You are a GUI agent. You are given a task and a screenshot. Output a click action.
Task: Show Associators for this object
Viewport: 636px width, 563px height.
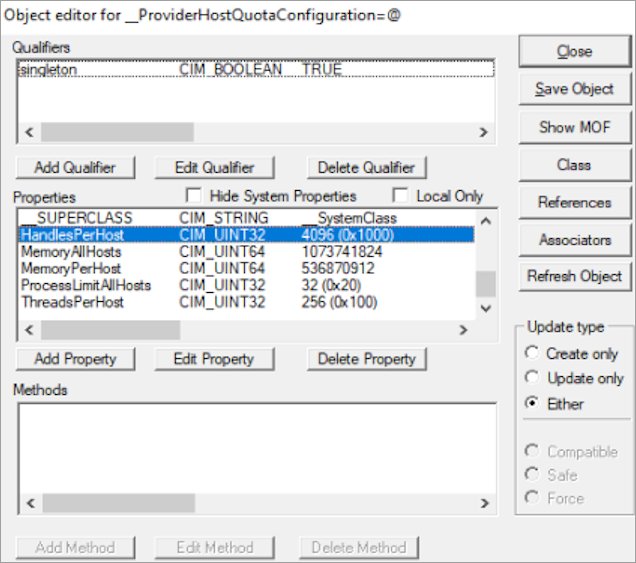[x=574, y=240]
